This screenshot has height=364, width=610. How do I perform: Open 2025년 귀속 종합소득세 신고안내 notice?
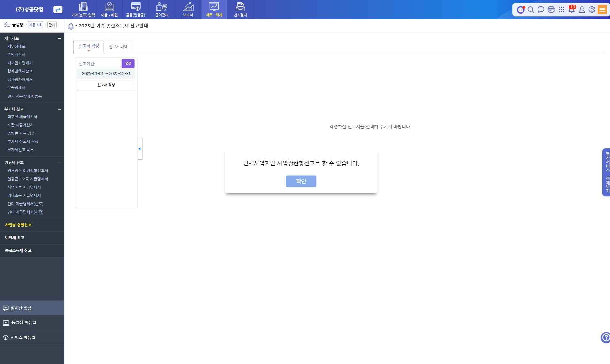(x=113, y=26)
